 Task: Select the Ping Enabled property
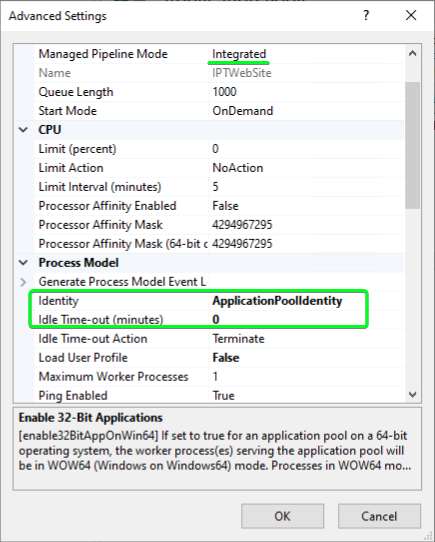pos(73,396)
